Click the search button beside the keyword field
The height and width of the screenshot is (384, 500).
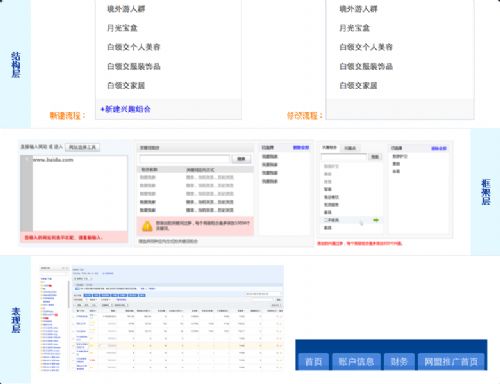241,159
